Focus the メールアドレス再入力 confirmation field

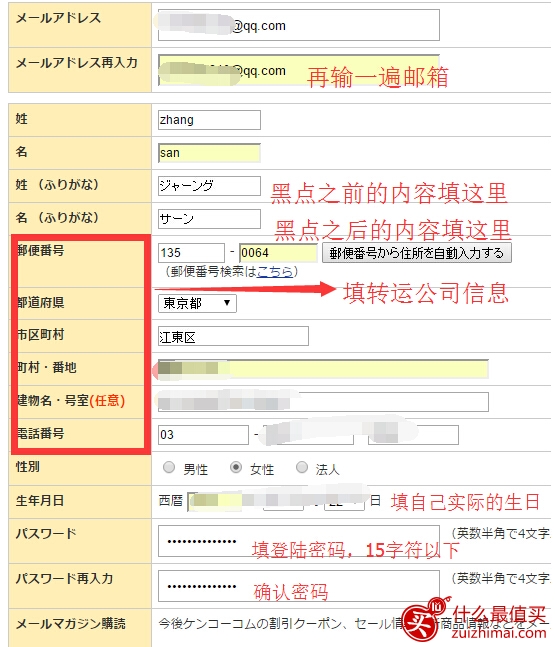299,70
